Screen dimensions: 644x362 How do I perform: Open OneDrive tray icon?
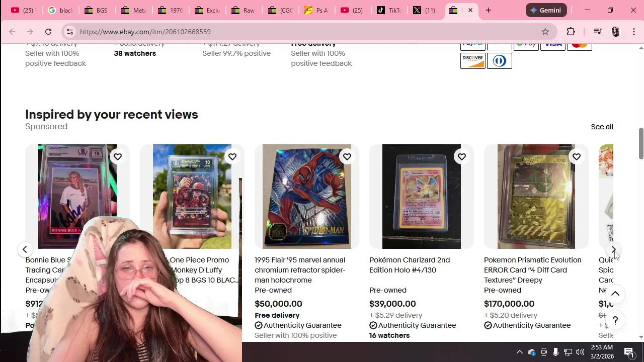531,352
